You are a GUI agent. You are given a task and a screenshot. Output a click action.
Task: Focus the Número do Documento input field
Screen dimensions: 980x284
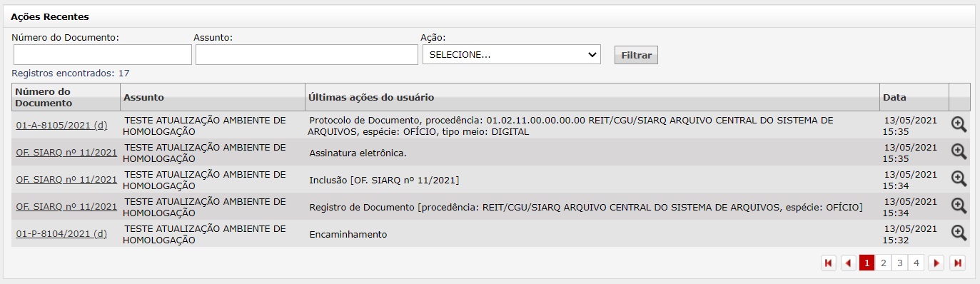(103, 55)
